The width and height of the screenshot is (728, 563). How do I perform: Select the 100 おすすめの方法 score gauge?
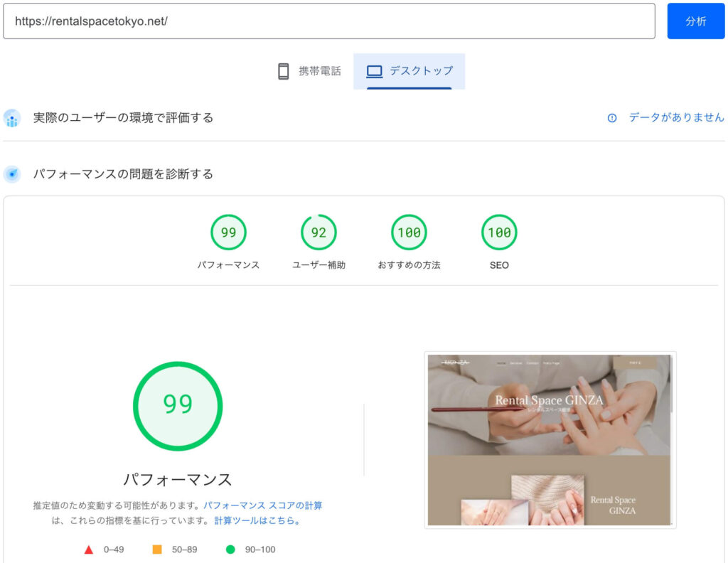coord(409,232)
